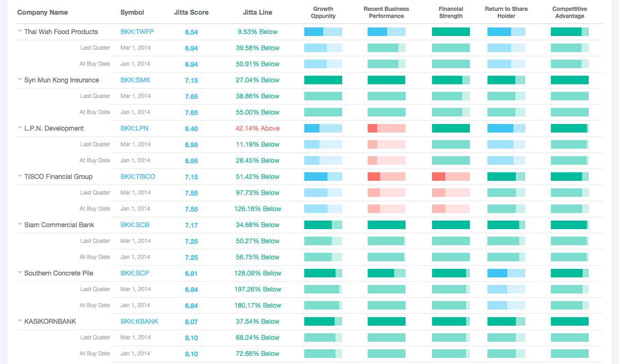Click the 6.40 Jitta Score value
Viewport: 619px width, 364px height.
point(192,129)
